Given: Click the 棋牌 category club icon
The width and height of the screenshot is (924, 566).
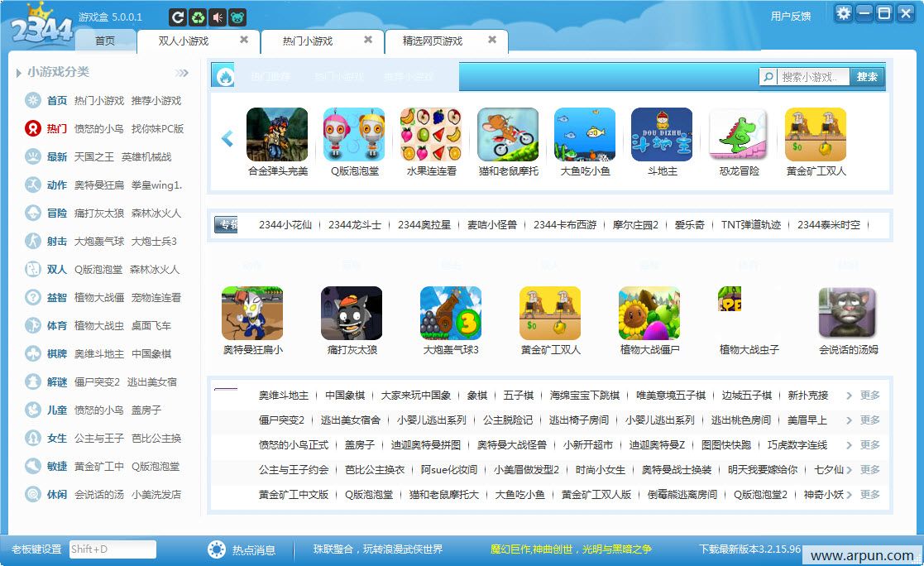Looking at the screenshot, I should click(x=33, y=354).
